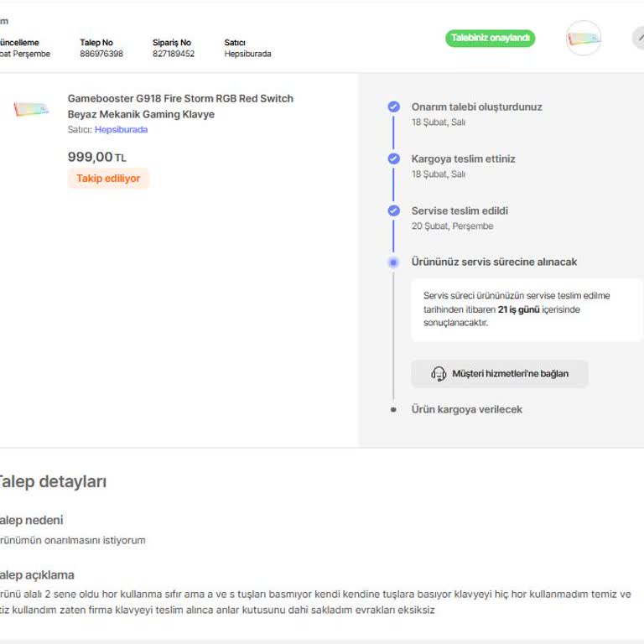Click the Satıcı 'Hepsiburada' header value
The image size is (644, 644).
pyautogui.click(x=247, y=54)
